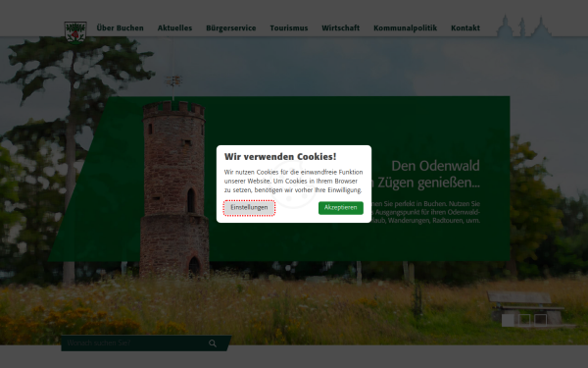Click the 'Den Odenwald' hero headline

[435, 166]
